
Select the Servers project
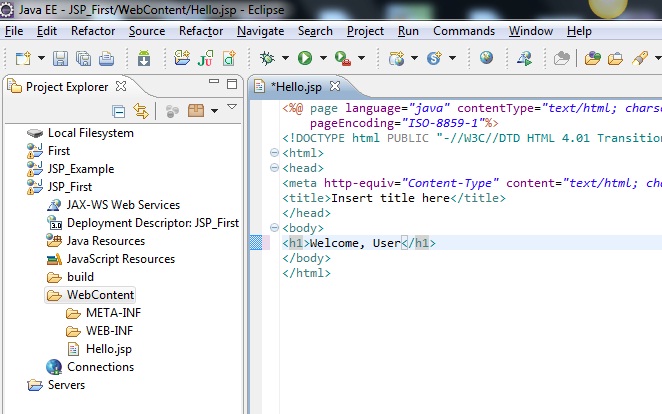56,385
